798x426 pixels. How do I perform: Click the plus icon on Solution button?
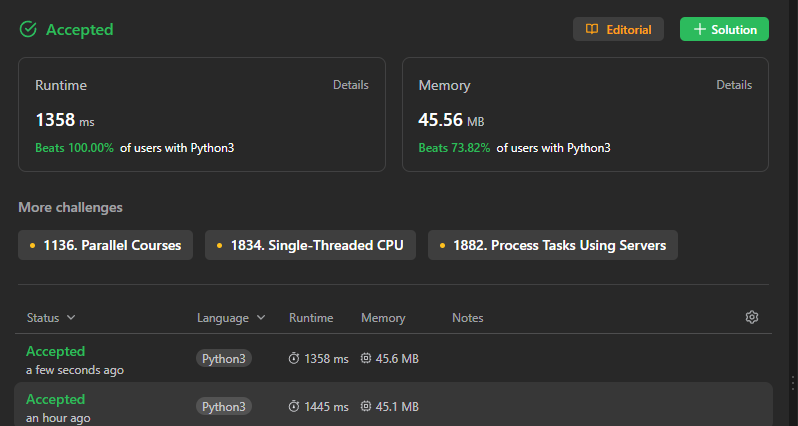(x=698, y=30)
